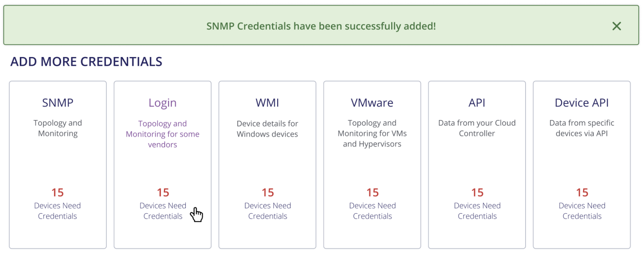Choose the VMware credentials card
Viewport: 644px width, 255px height.
click(372, 165)
